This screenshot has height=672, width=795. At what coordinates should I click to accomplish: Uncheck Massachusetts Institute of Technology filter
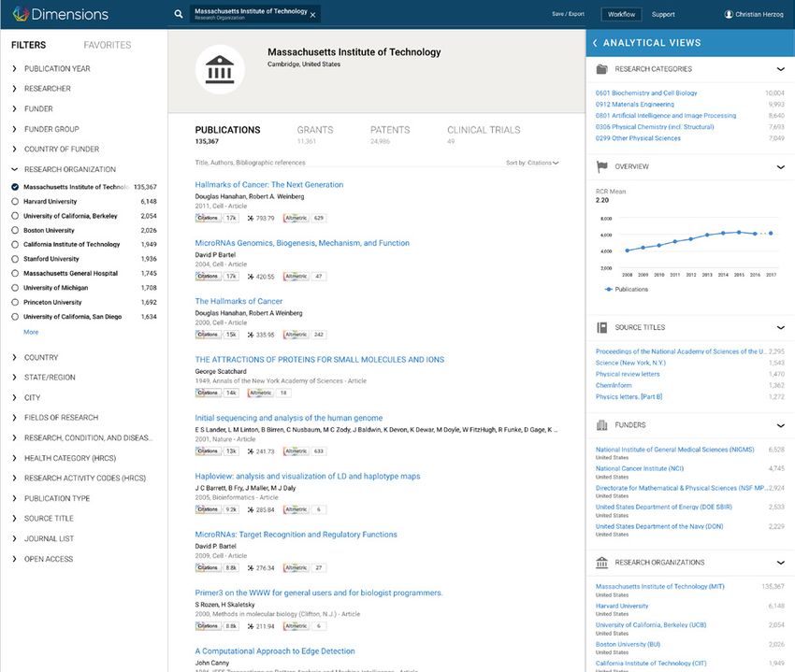[x=15, y=187]
